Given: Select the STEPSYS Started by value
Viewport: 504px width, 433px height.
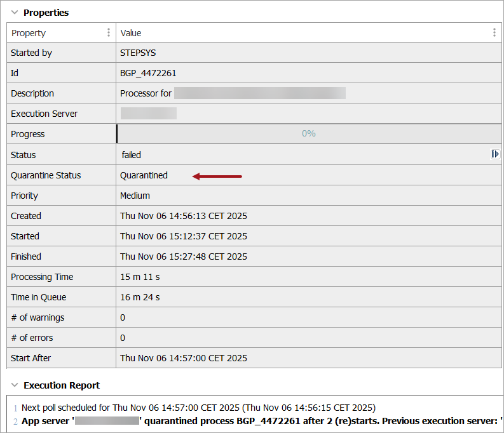Looking at the screenshot, I should tap(138, 53).
